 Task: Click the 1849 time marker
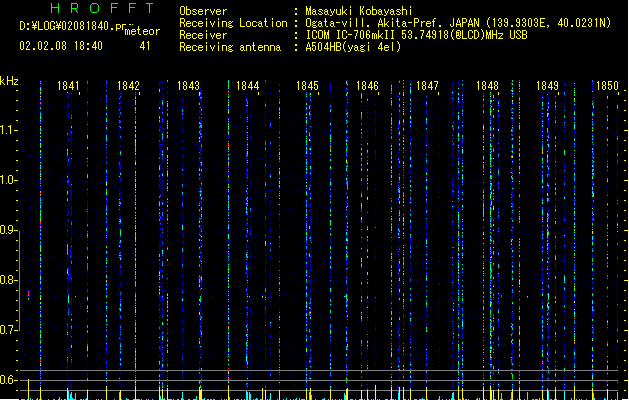click(x=548, y=86)
